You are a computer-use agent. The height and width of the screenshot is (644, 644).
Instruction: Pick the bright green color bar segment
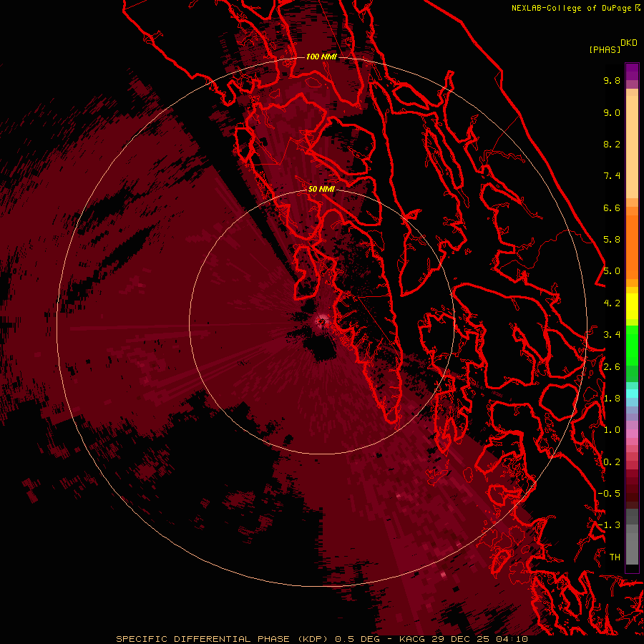(x=632, y=345)
